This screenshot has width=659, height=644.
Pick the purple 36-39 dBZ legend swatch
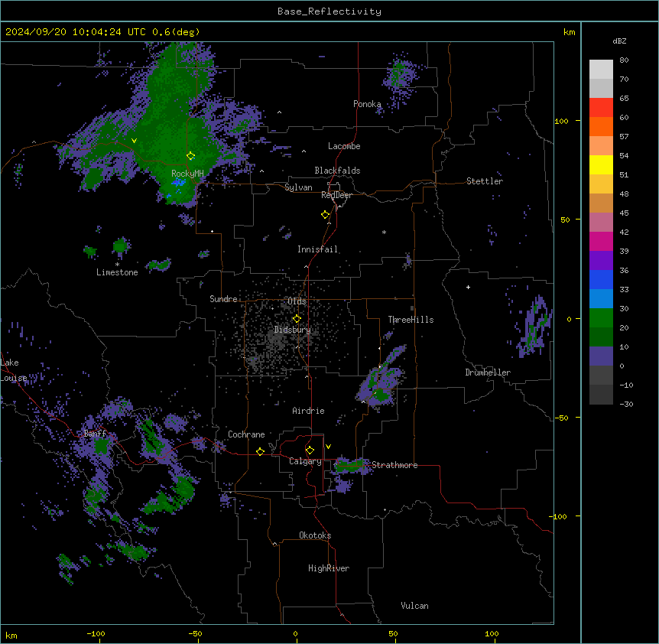601,261
